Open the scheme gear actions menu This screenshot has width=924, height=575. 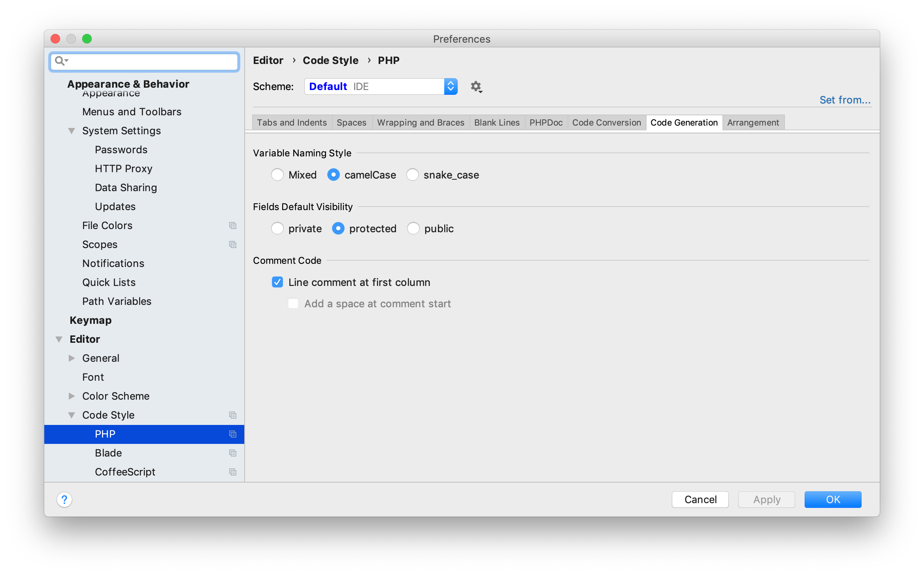pyautogui.click(x=476, y=86)
